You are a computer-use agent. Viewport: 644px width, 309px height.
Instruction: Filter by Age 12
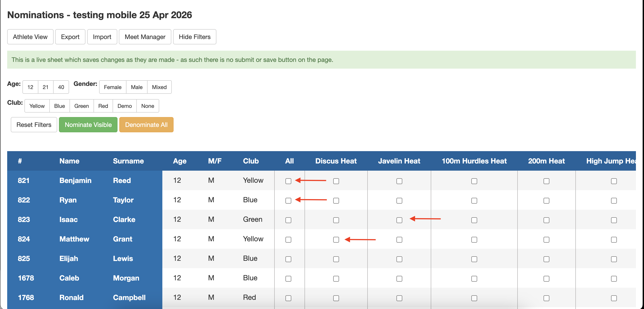tap(30, 87)
